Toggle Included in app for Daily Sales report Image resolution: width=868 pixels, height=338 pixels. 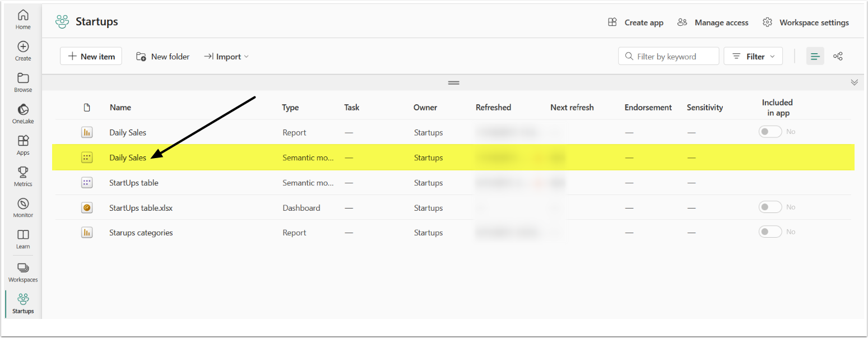point(770,132)
